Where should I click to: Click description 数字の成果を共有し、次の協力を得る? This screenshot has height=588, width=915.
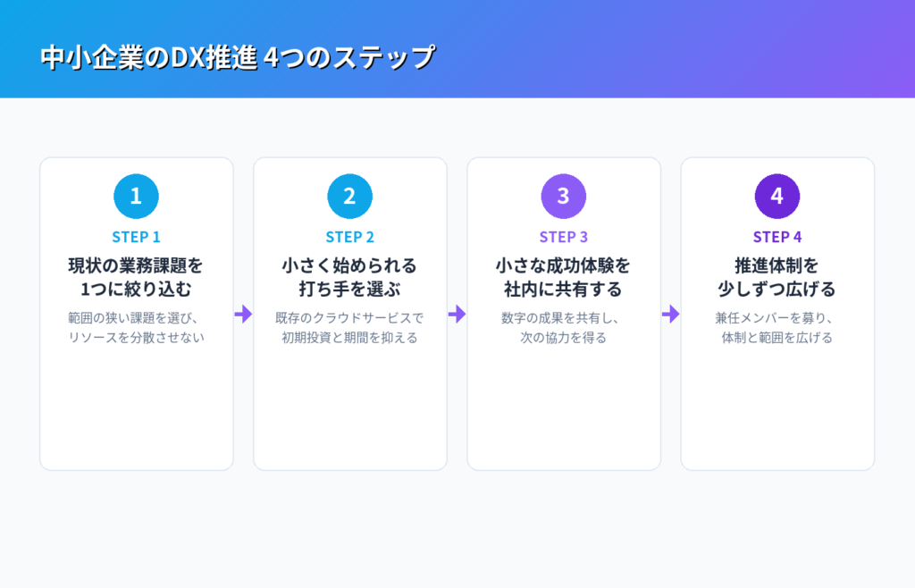(563, 328)
